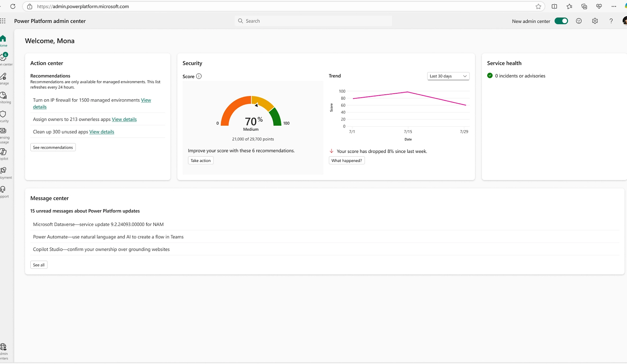Image resolution: width=627 pixels, height=364 pixels.
Task: Open Monitoring in the sidebar
Action: [x=3, y=96]
